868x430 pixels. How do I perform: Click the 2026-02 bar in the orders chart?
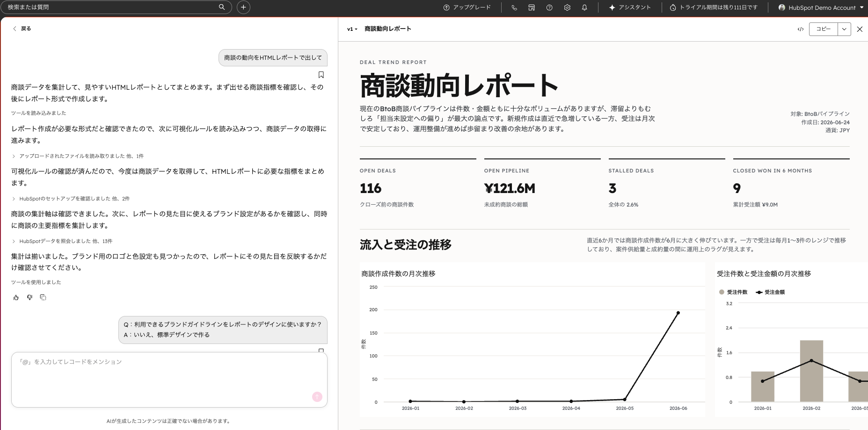pos(811,371)
